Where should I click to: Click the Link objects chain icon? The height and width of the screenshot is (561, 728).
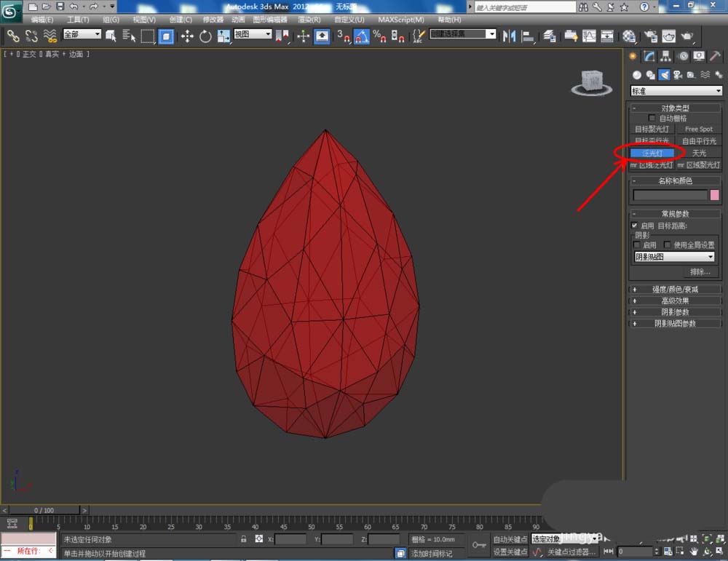tap(12, 36)
